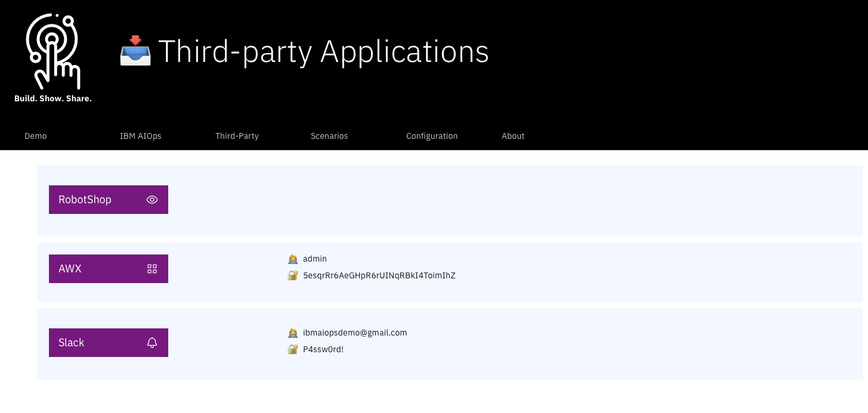Click the bell icon on Slack button

(152, 343)
